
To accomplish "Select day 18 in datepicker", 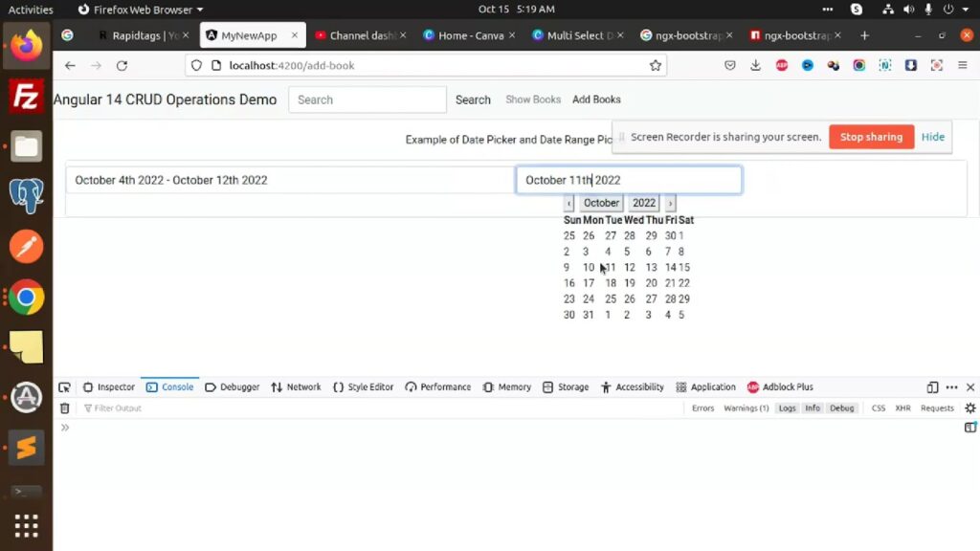I will click(x=611, y=283).
